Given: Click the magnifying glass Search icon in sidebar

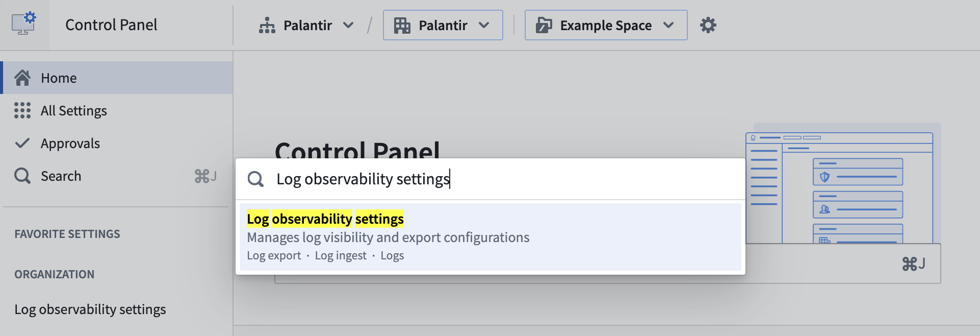Looking at the screenshot, I should (x=22, y=176).
